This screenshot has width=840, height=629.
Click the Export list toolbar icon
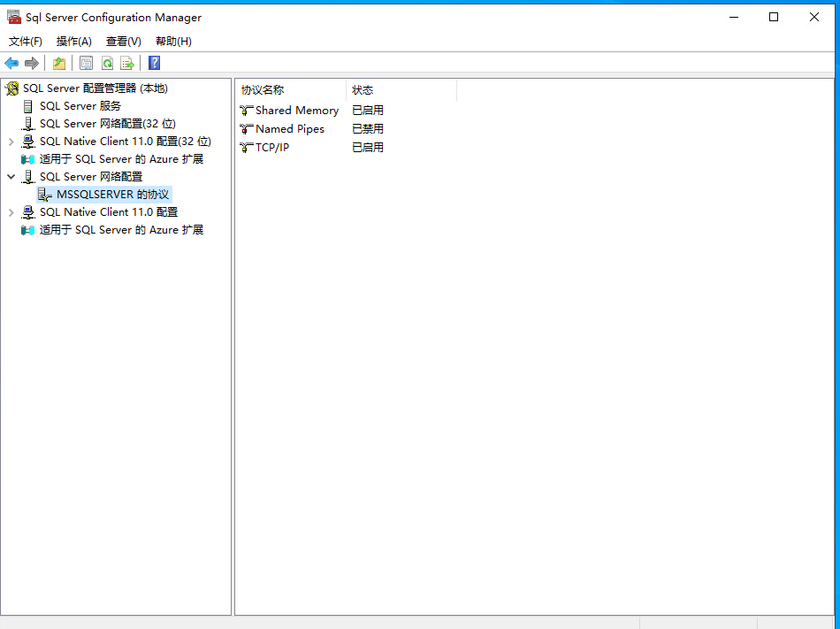click(127, 63)
